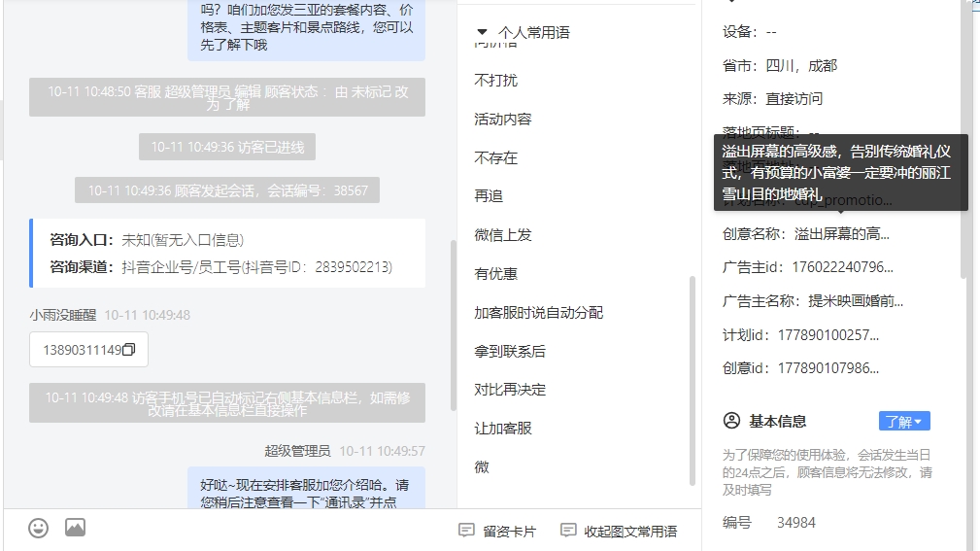The width and height of the screenshot is (980, 551).
Task: Click the right info panel scrollbar
Action: click(964, 139)
